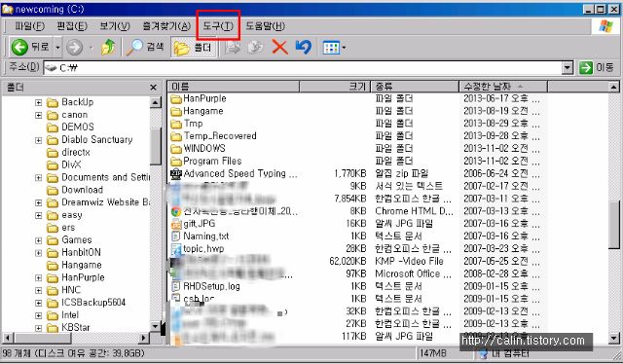Expand the Diablo Sanctuary folder node
This screenshot has height=364, width=623.
tap(38, 140)
